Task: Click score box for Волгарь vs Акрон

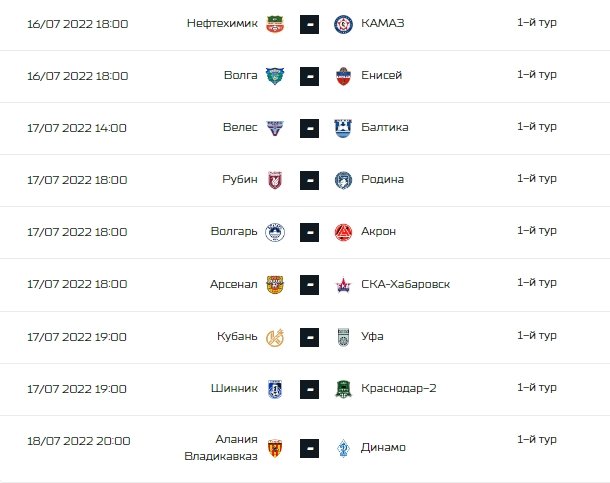Action: (x=309, y=232)
